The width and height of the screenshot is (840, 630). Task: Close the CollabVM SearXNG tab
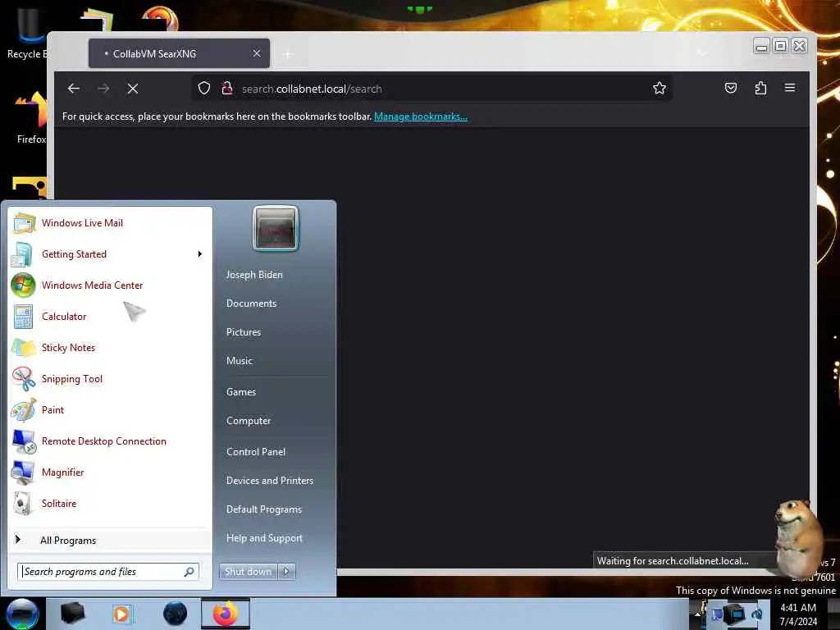click(x=257, y=53)
